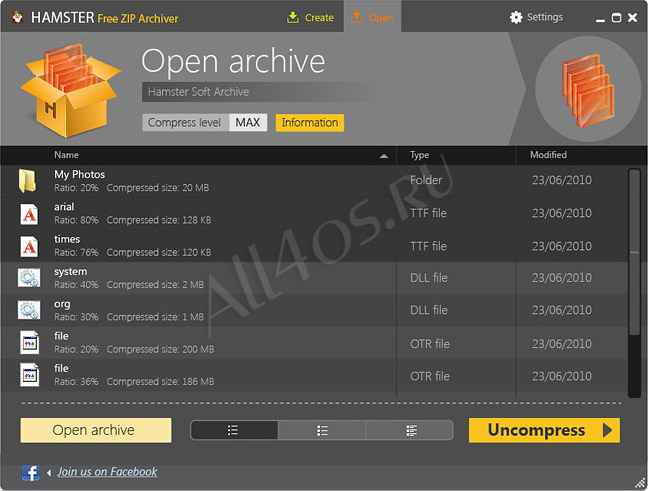
Task: Click the Compressed size: 186 MB text
Action: [x=160, y=381]
